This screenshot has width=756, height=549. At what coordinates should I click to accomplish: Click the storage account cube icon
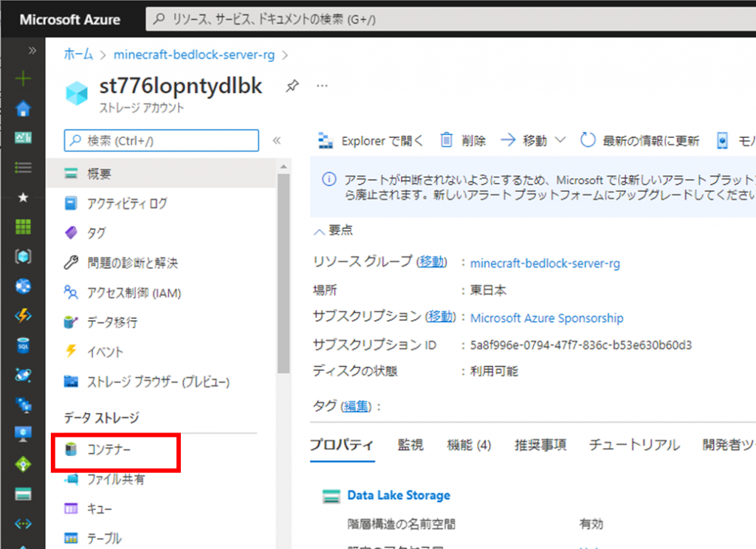(x=77, y=93)
